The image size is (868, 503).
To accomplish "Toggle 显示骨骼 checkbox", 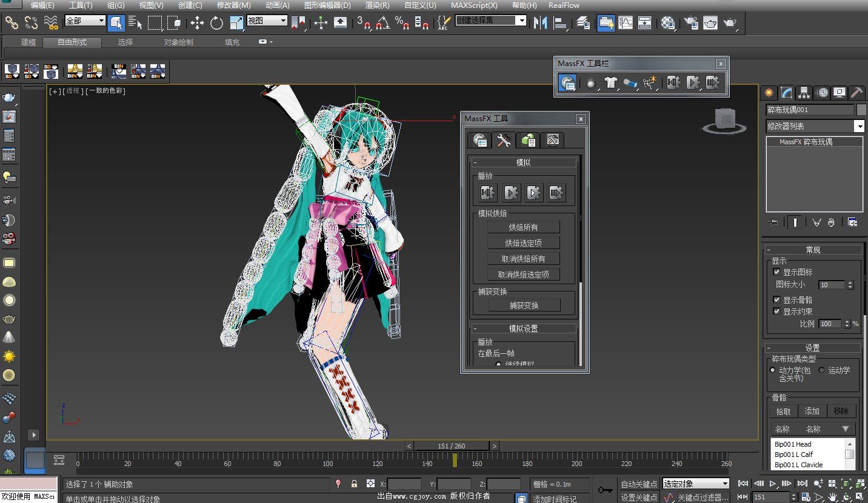I will point(777,299).
